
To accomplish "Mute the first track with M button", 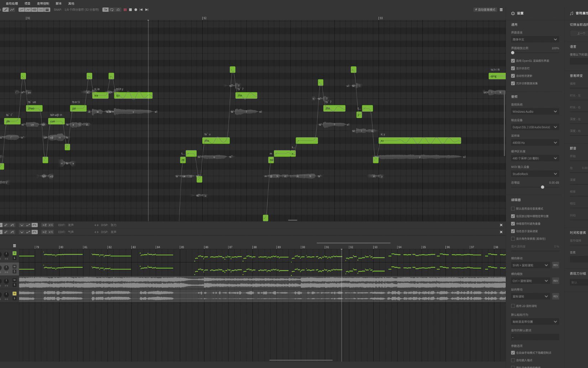I will tap(15, 253).
